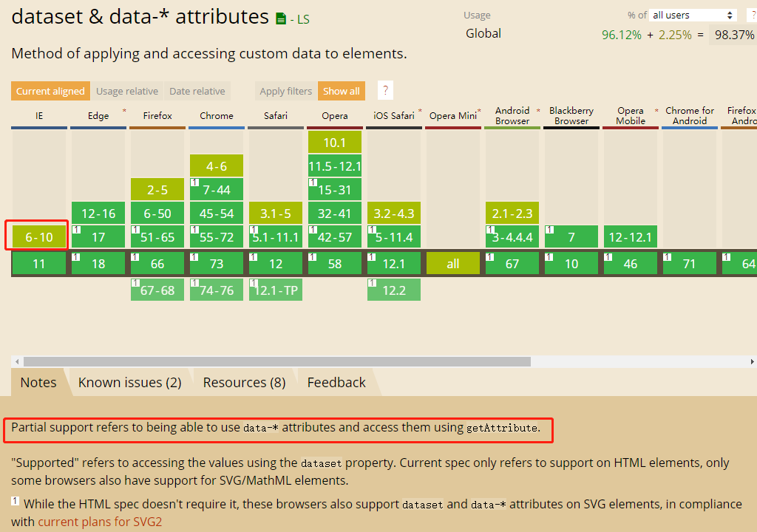Click the Edge 12-16 cell
Viewport: 757px width, 532px height.
click(98, 214)
